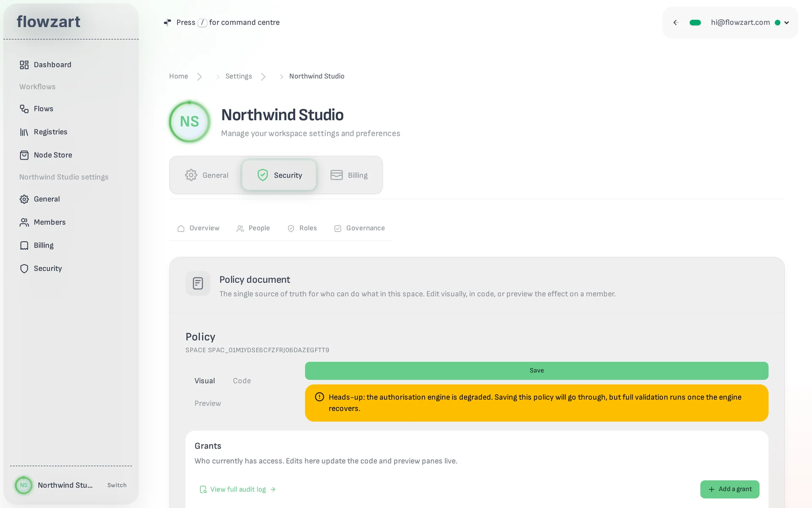Click the Grants section heading
812x508 pixels.
click(x=208, y=446)
